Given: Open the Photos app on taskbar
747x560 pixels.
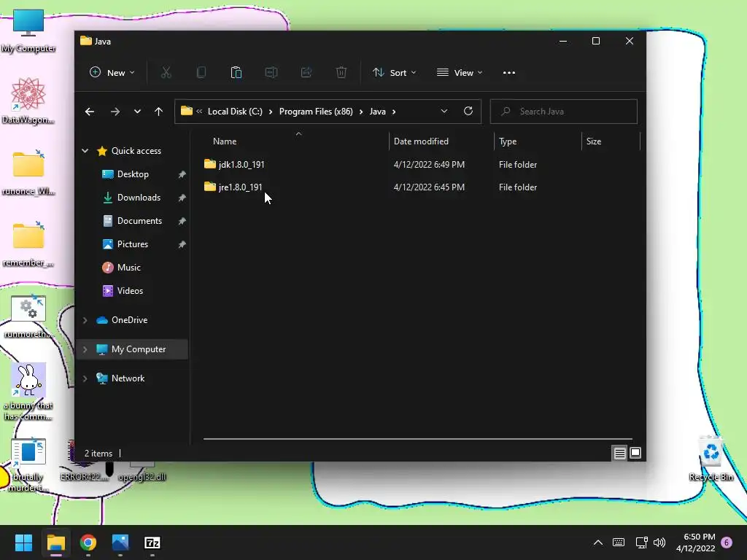Looking at the screenshot, I should pos(120,542).
